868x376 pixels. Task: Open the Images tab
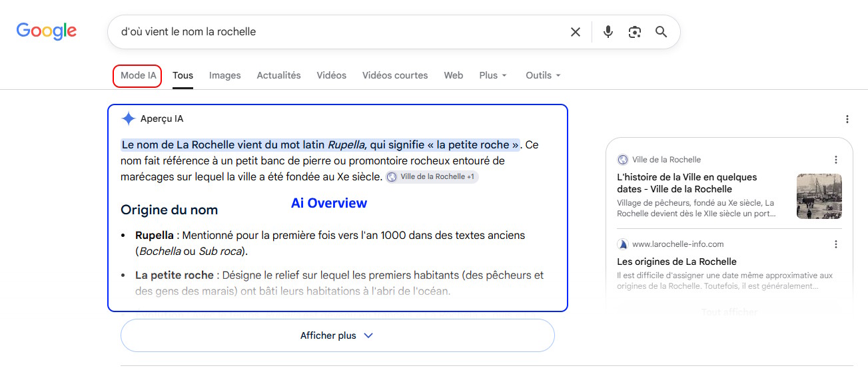tap(224, 76)
